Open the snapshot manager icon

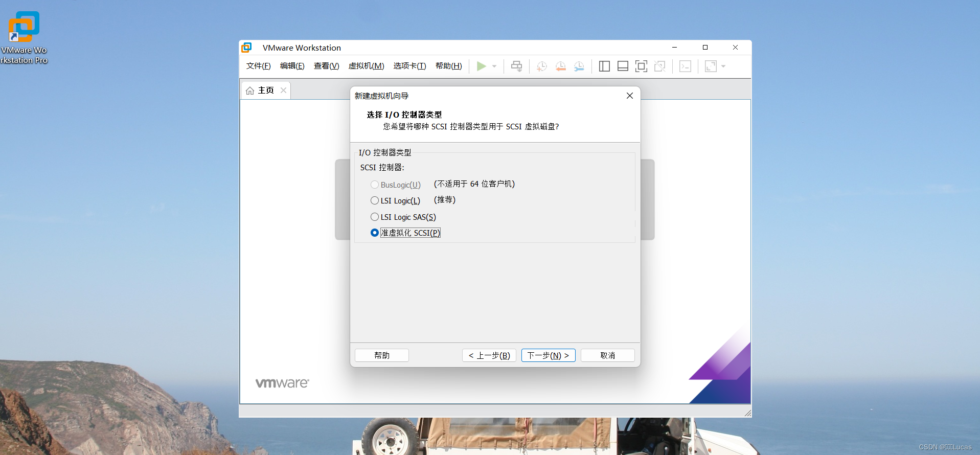click(x=579, y=66)
